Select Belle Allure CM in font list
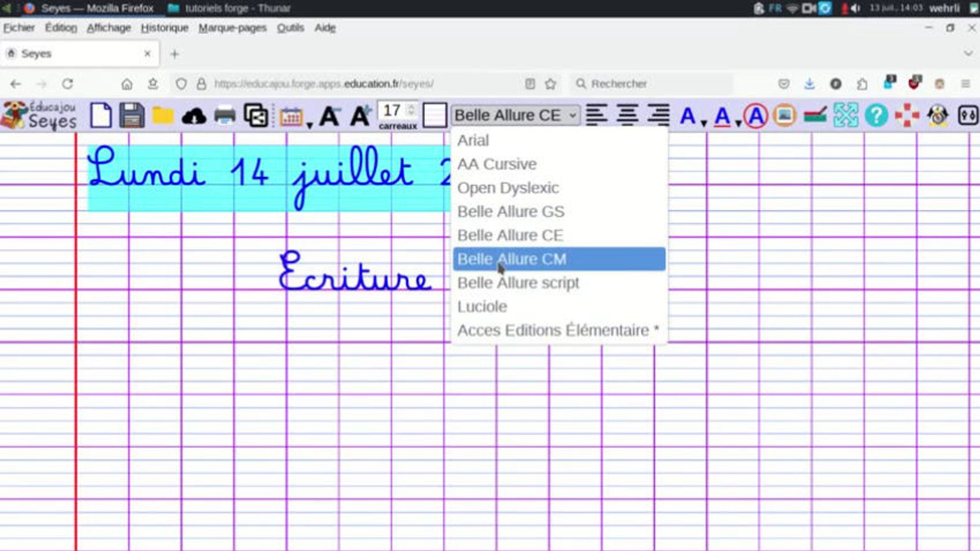This screenshot has height=551, width=980. tap(559, 259)
